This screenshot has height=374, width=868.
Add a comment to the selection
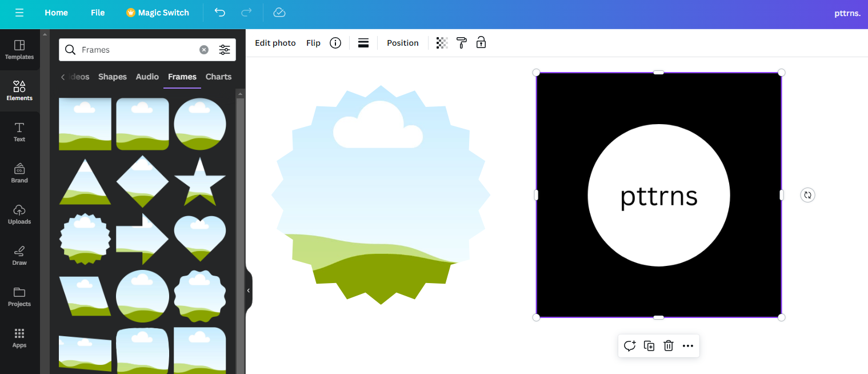pyautogui.click(x=630, y=346)
